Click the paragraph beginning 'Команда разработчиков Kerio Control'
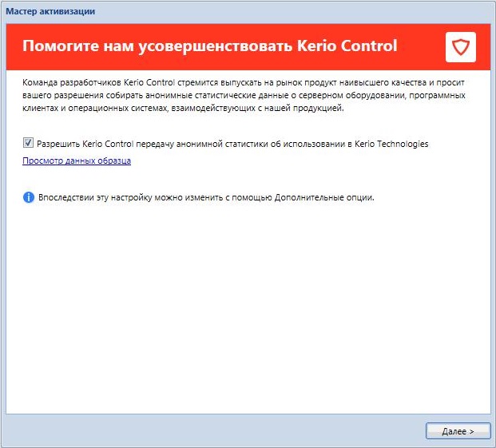 point(244,95)
